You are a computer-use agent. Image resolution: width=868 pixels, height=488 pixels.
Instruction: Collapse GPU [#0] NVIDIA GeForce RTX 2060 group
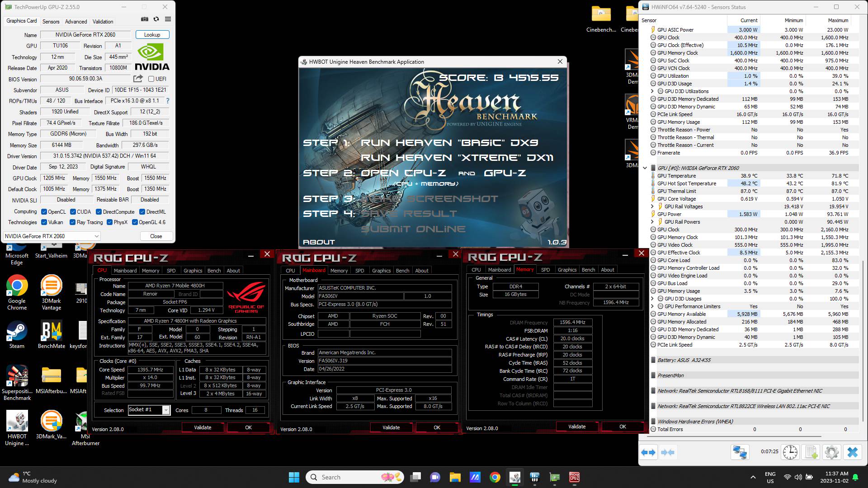point(645,168)
